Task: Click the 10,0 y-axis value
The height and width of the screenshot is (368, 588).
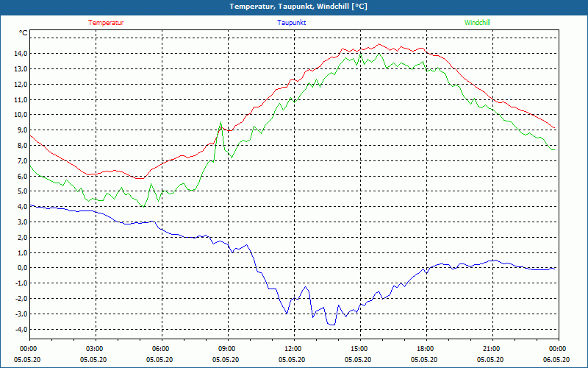Action: [21, 115]
